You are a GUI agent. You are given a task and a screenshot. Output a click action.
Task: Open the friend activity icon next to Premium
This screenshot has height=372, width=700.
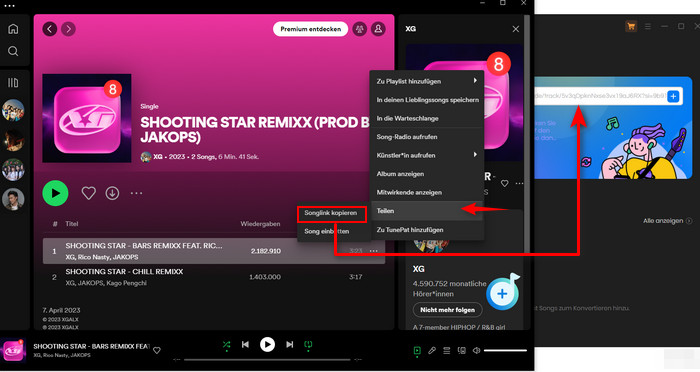click(x=359, y=29)
